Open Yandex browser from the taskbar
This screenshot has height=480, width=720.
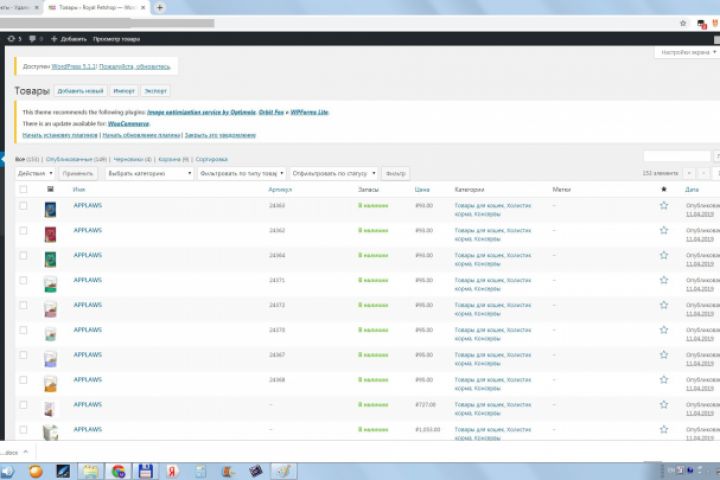point(173,471)
